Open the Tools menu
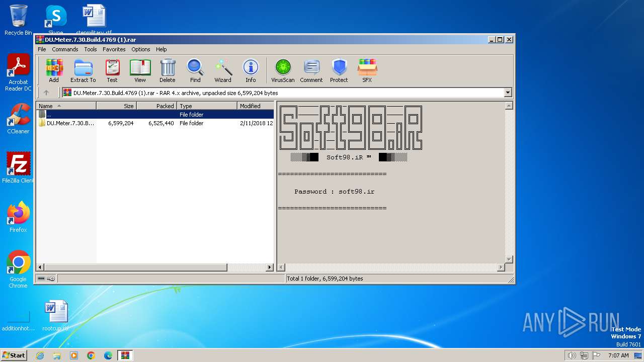644x362 pixels. [x=91, y=49]
